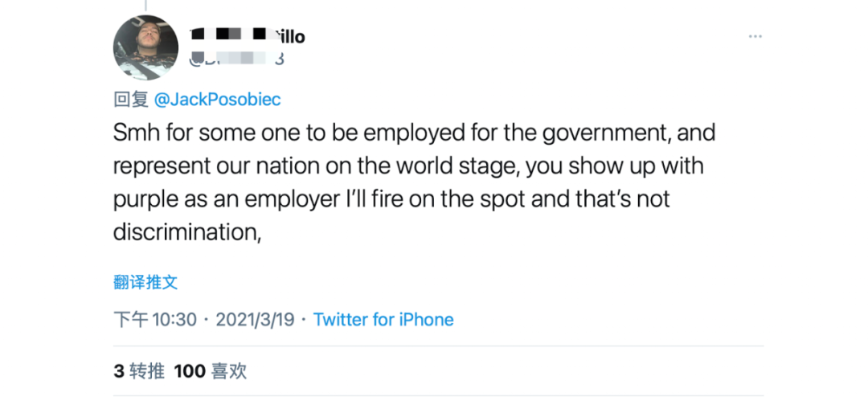Click the likes count number 100

click(x=190, y=371)
